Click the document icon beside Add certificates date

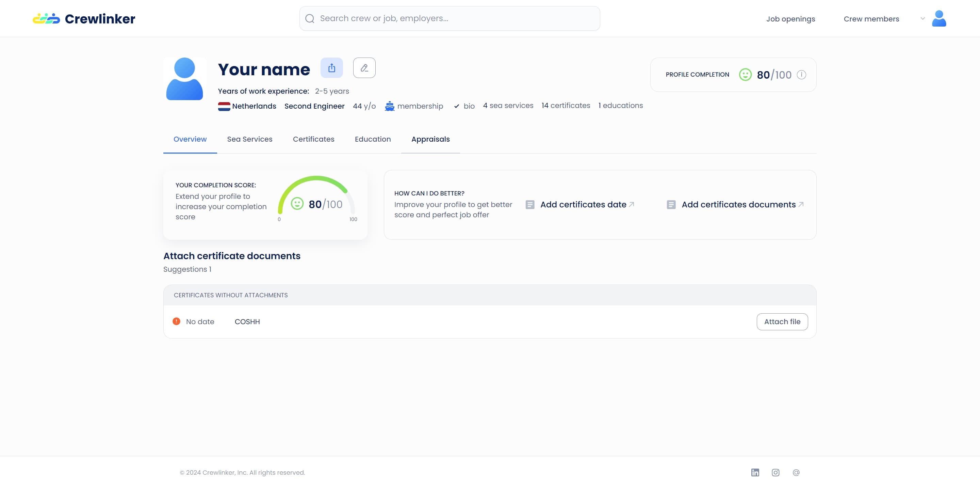point(529,205)
